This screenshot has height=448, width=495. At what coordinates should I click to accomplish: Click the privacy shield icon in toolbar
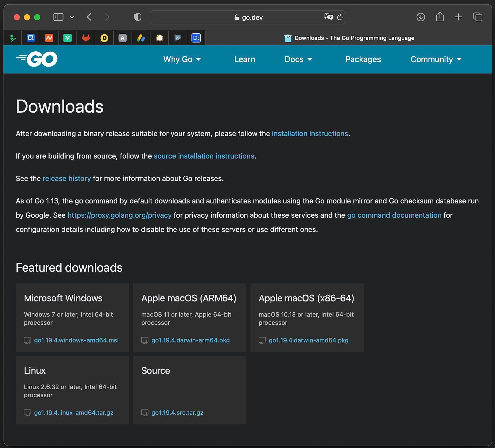138,17
